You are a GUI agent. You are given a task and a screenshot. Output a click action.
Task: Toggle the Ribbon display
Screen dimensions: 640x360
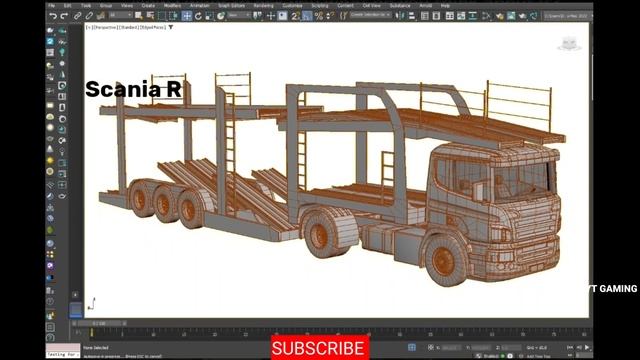point(449,16)
